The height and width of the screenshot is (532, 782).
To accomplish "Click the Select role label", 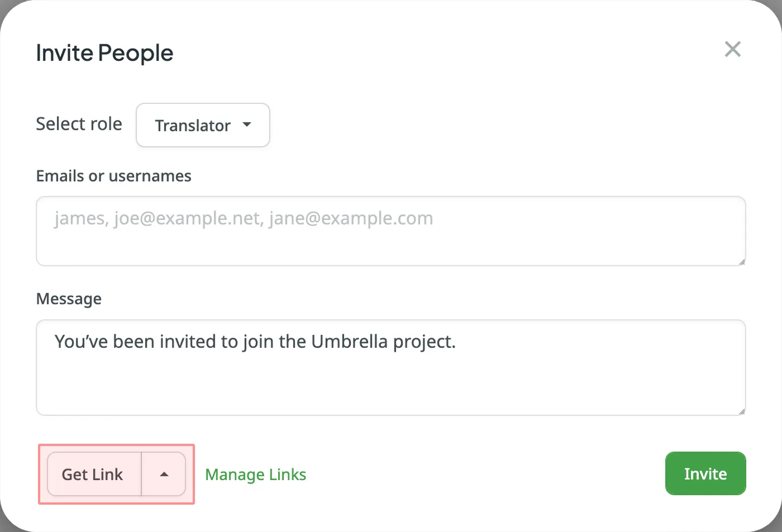I will click(x=79, y=124).
